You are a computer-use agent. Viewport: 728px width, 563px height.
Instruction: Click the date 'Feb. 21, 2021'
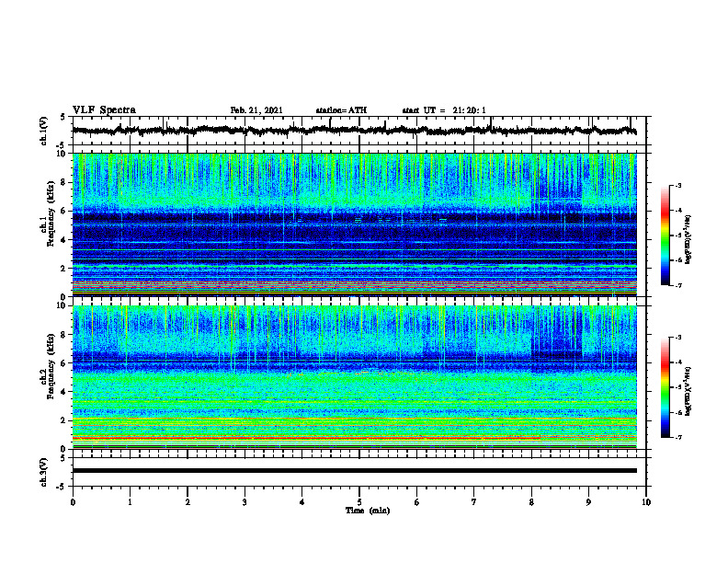(256, 110)
